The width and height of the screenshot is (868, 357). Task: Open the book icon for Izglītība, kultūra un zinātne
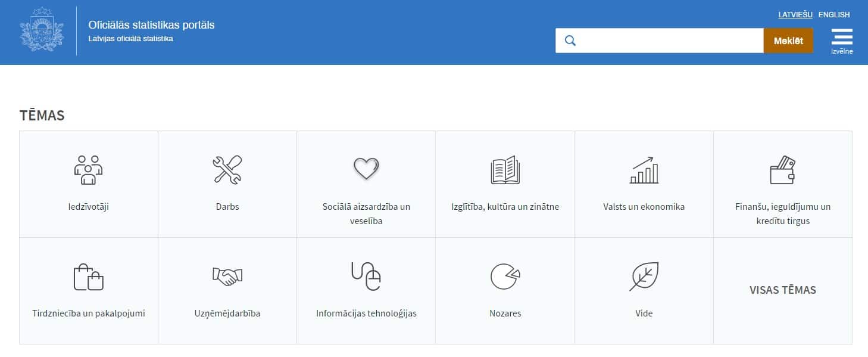tap(505, 169)
